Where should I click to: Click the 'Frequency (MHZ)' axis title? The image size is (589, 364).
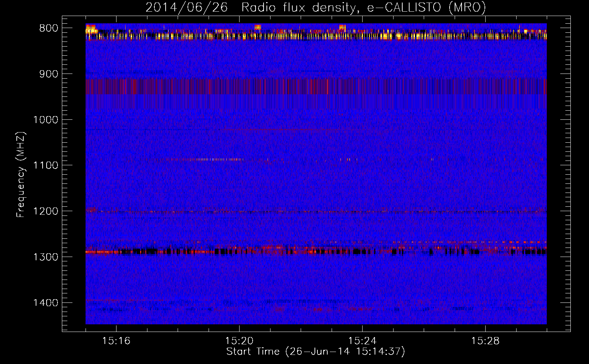21,174
